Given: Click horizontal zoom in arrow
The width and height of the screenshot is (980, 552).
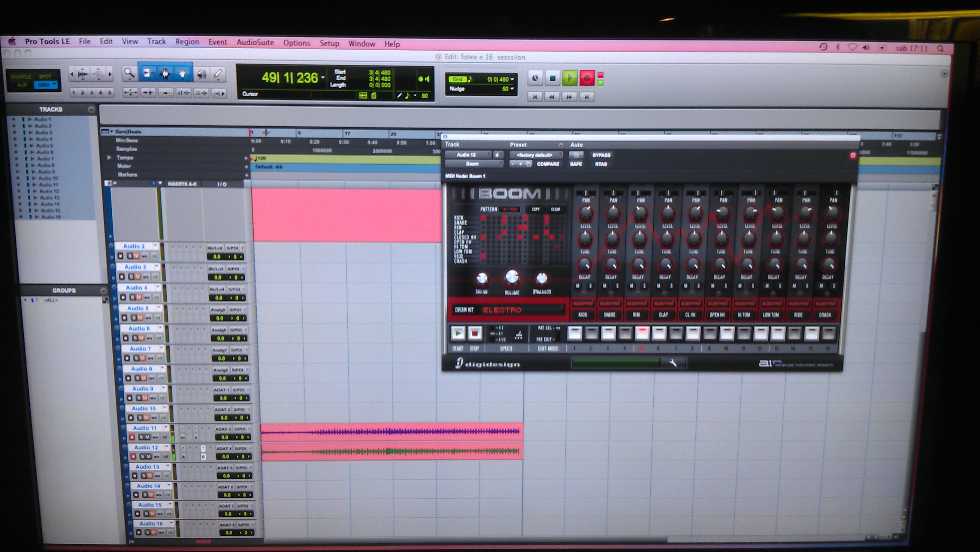Looking at the screenshot, I should point(110,74).
